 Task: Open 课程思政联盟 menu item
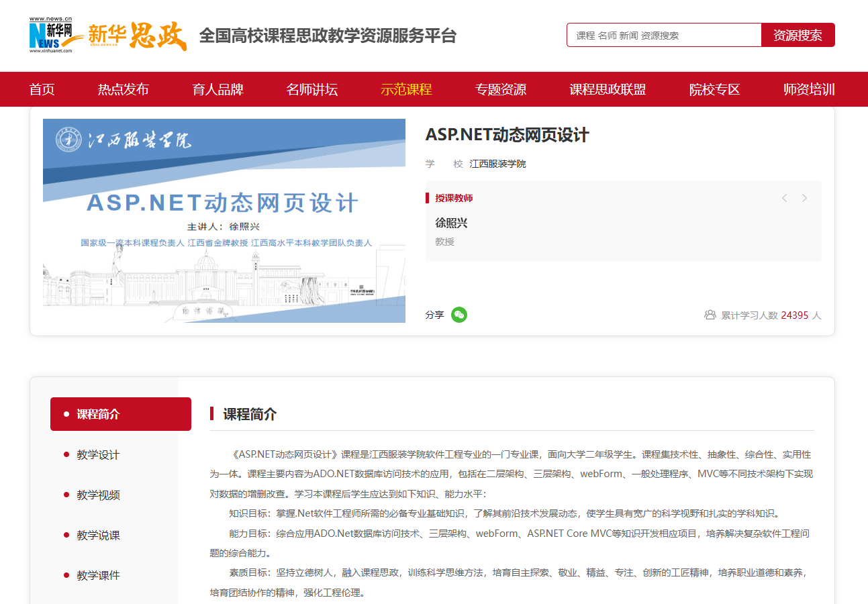pyautogui.click(x=608, y=89)
